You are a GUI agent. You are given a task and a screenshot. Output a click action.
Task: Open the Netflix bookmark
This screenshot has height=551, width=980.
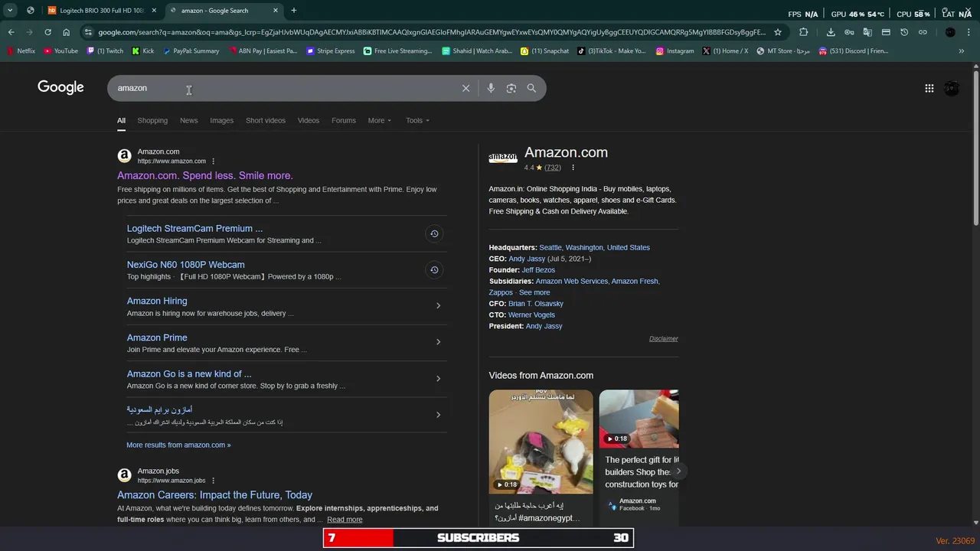tap(21, 51)
